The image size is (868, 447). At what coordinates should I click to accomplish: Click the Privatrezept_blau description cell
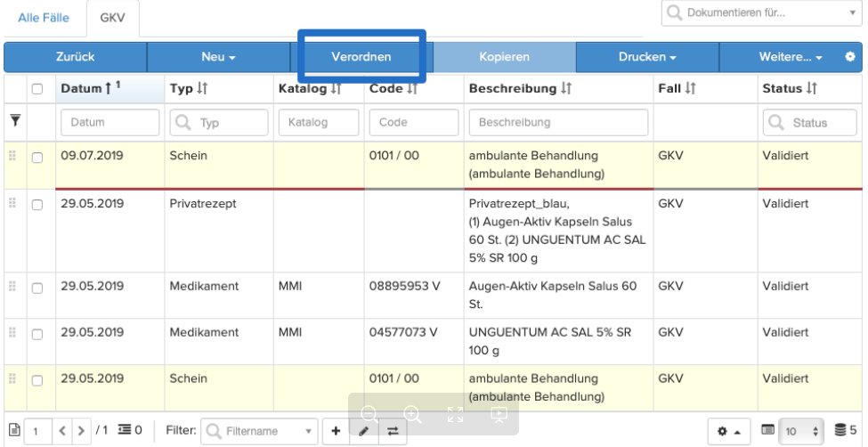click(558, 231)
